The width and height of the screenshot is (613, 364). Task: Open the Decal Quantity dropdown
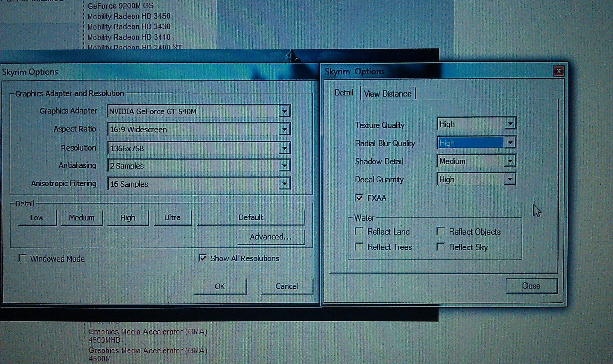pyautogui.click(x=476, y=179)
